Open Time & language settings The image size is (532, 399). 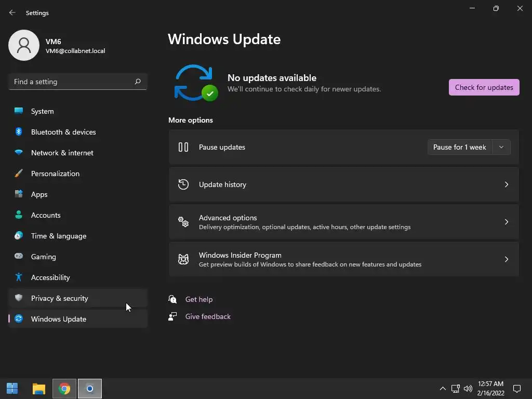click(x=78, y=235)
